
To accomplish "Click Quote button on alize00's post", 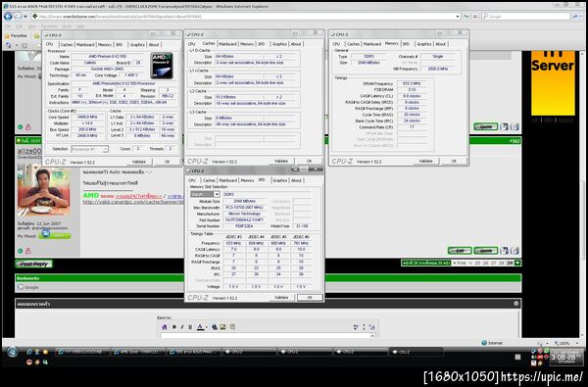I will point(486,251).
